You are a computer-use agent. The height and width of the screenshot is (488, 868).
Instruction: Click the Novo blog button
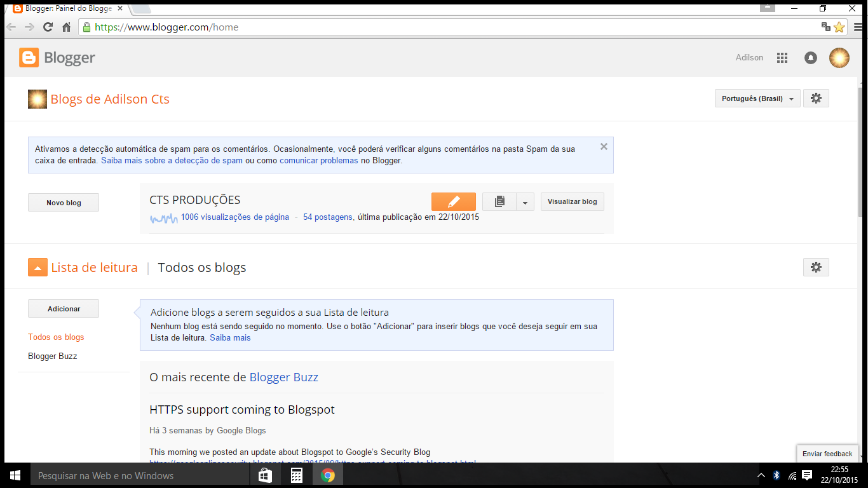pos(64,203)
